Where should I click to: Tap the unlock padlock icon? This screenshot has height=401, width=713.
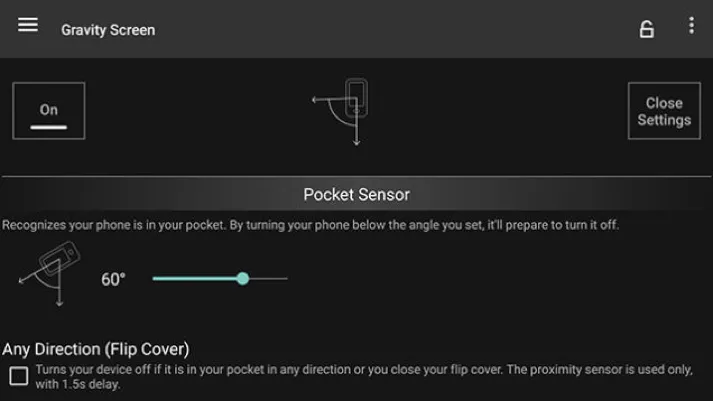tap(647, 29)
